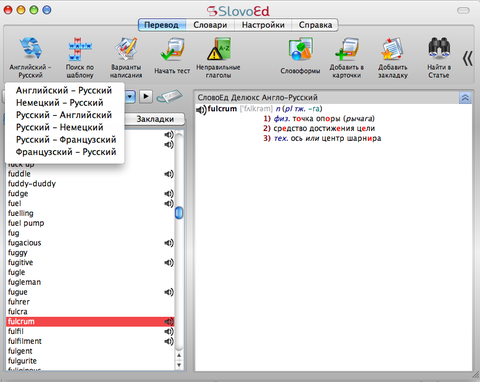Open the Закладки tab
The width and height of the screenshot is (480, 382).
[155, 119]
